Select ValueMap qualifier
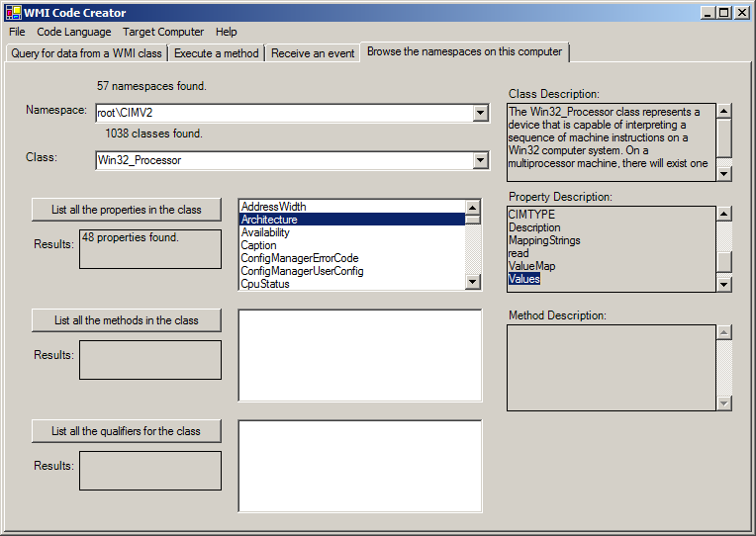The width and height of the screenshot is (756, 536). pos(531,266)
